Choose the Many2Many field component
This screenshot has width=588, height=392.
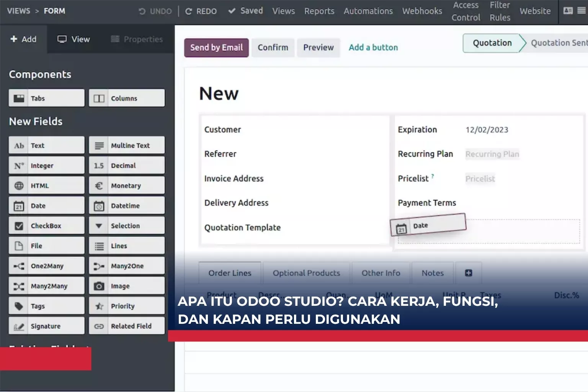tap(47, 286)
